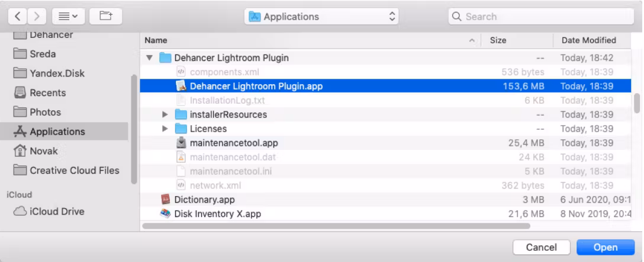Select Dehancer Lightroom Plugin.app file name
644x262 pixels.
(256, 87)
